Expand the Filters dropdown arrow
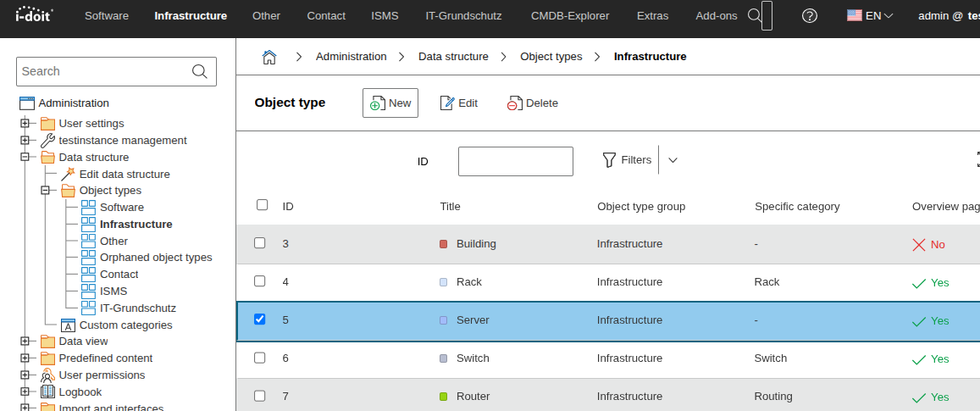Screen dimensions: 980x411 click(x=673, y=159)
